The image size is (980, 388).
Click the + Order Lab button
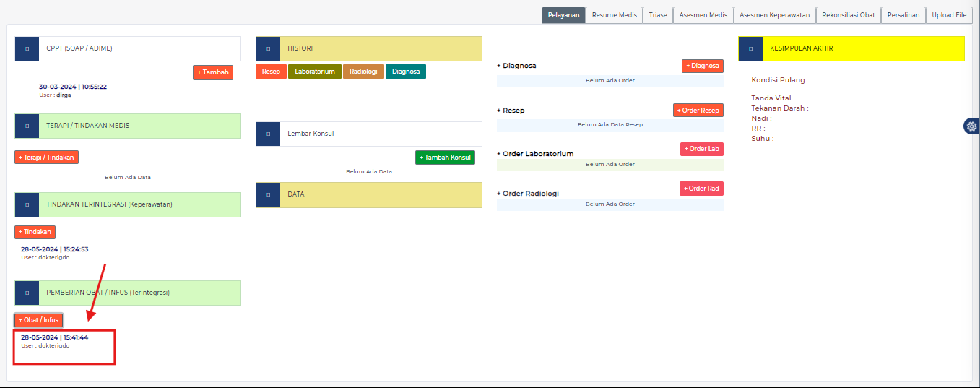pyautogui.click(x=701, y=149)
